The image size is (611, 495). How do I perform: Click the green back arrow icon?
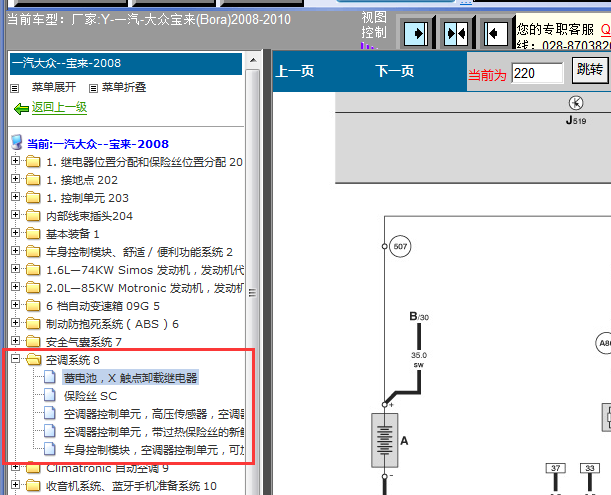(x=21, y=109)
